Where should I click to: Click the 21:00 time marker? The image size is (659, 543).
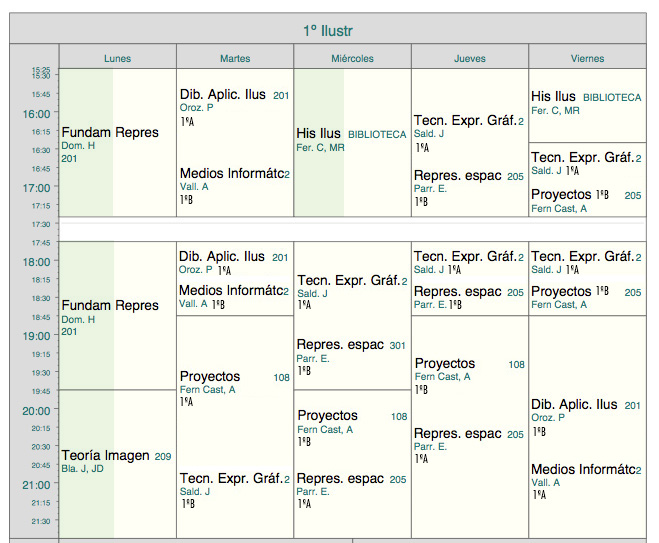(x=36, y=485)
